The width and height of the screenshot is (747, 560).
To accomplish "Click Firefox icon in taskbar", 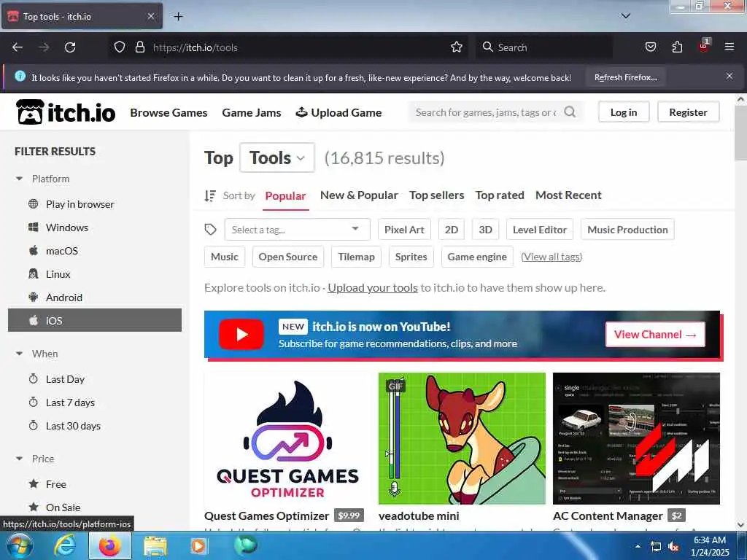I will (109, 545).
